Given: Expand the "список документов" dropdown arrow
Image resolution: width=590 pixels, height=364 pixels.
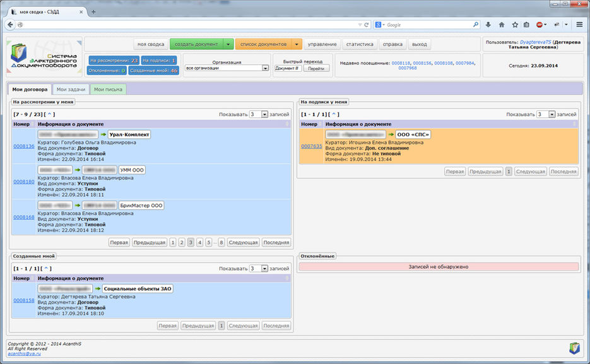Looking at the screenshot, I should point(297,44).
